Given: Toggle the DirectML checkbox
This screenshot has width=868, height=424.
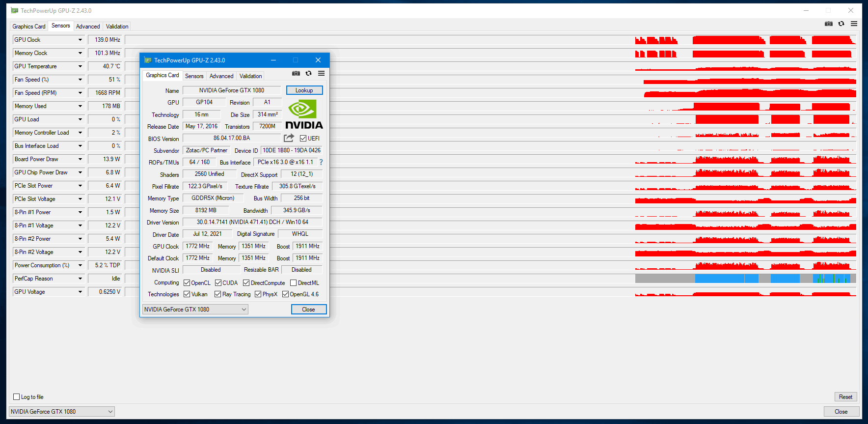Looking at the screenshot, I should point(293,283).
